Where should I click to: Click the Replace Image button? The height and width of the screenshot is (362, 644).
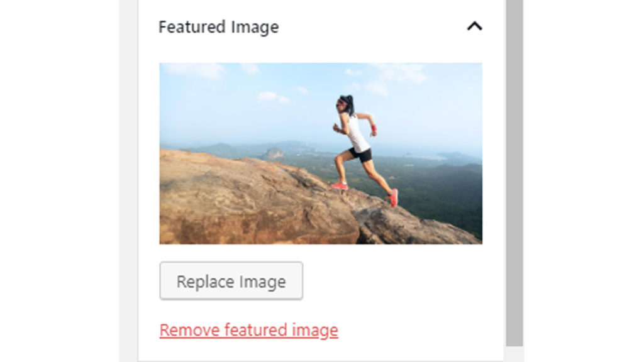tap(231, 281)
